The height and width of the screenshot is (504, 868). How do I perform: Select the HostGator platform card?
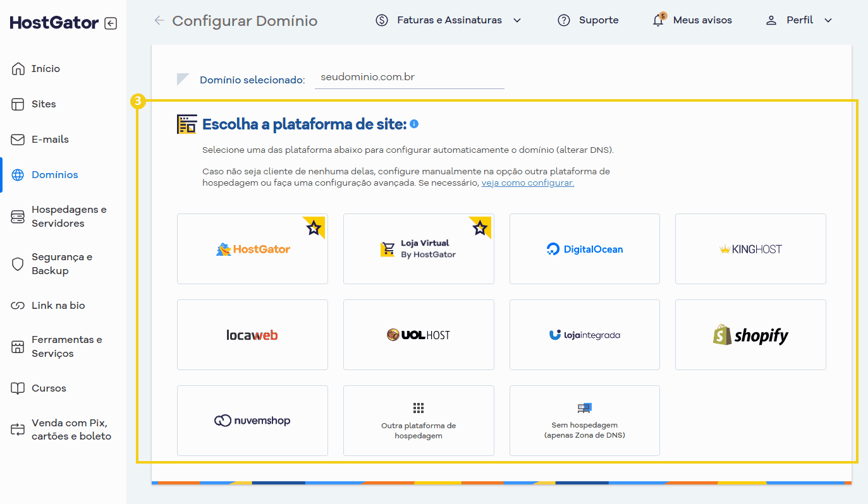tap(252, 249)
